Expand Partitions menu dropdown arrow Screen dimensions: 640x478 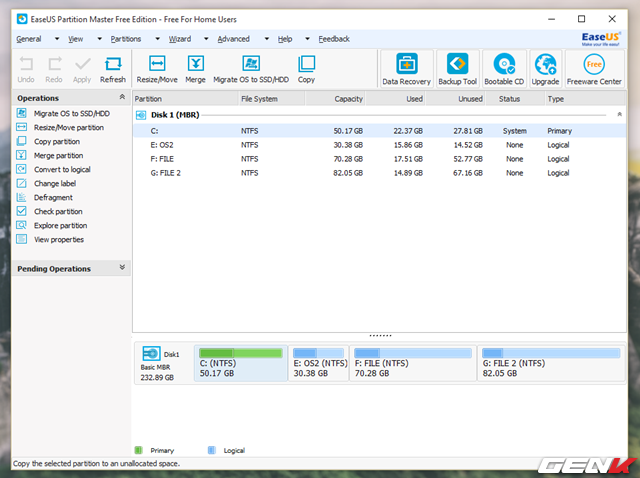(157, 39)
